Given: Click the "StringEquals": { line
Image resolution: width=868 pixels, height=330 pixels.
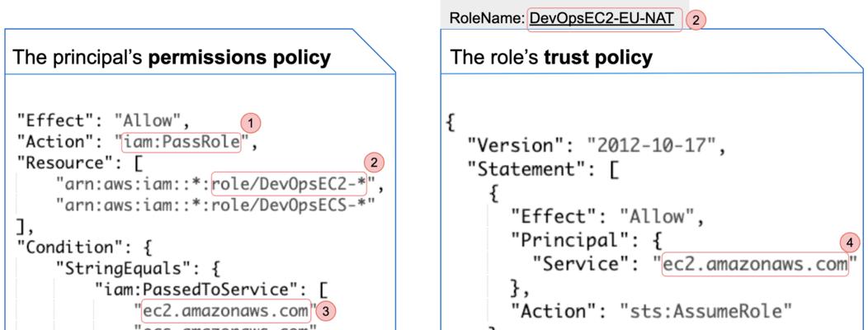Looking at the screenshot, I should pyautogui.click(x=139, y=269).
